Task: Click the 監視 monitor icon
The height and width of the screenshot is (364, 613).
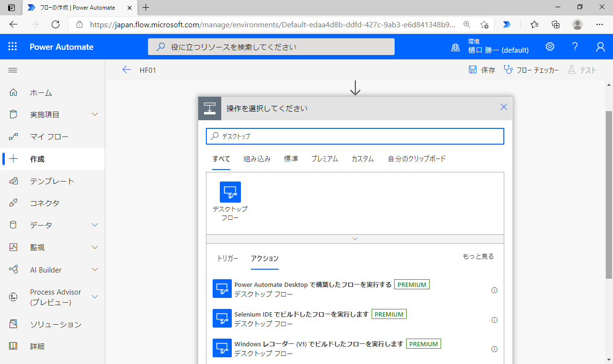Action: pyautogui.click(x=13, y=247)
